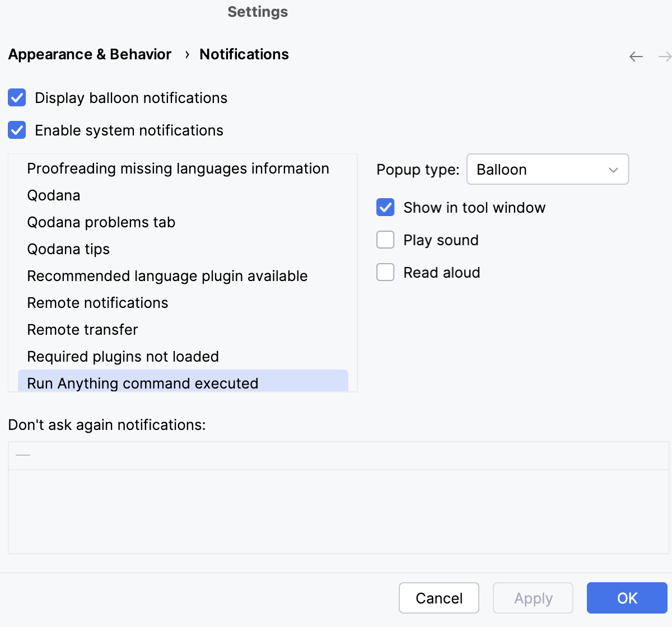Change Popup type from Balloon
The image size is (672, 627).
click(548, 169)
